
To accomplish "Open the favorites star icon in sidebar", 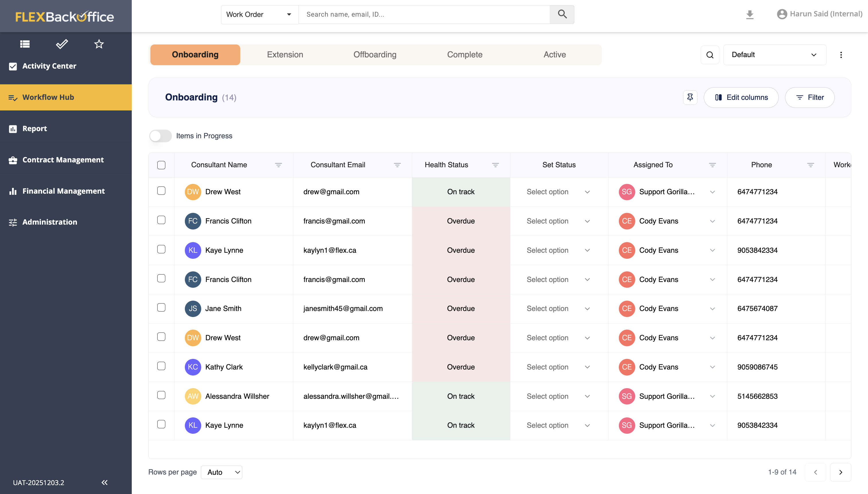I will pos(99,44).
